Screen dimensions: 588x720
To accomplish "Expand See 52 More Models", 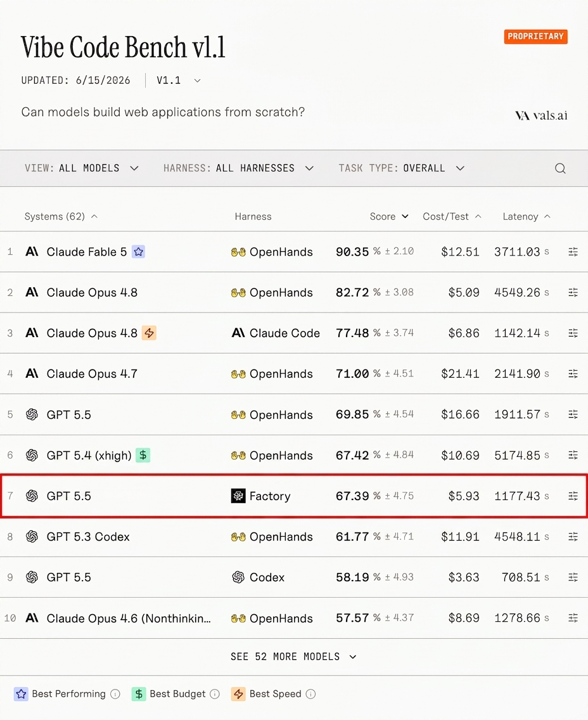I will 294,657.
